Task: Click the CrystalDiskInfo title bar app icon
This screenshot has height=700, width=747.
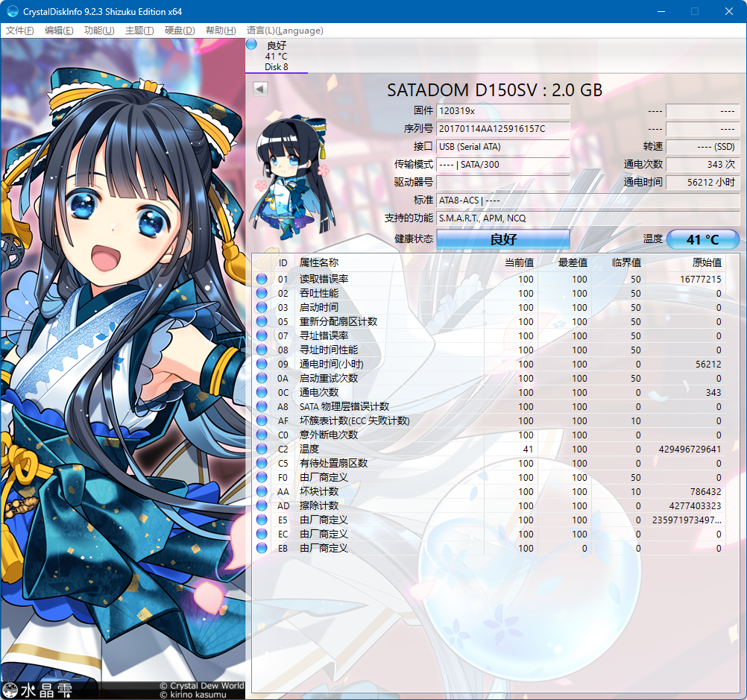Action: (x=13, y=11)
